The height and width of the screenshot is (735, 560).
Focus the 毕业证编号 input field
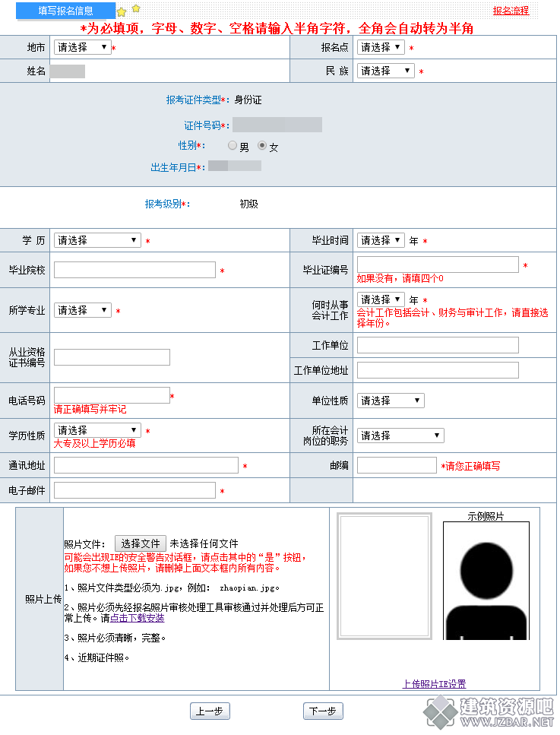click(x=438, y=265)
